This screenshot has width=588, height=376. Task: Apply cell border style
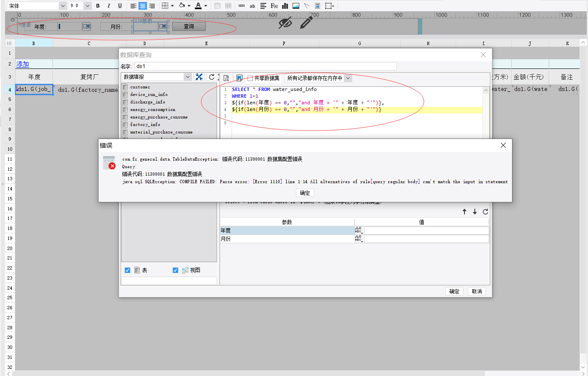pos(165,6)
